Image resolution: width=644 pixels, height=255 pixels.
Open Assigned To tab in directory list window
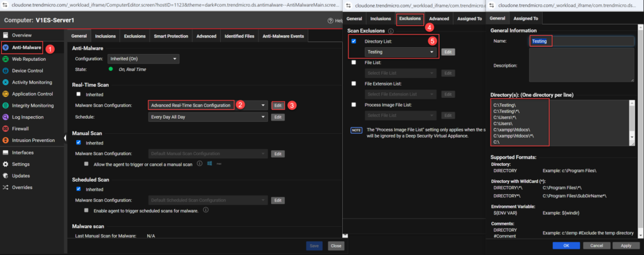coord(526,18)
